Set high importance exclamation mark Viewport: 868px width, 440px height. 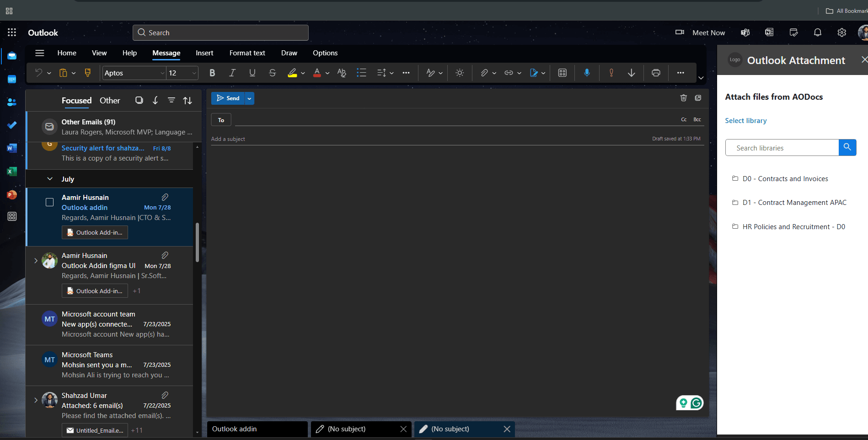(x=611, y=73)
